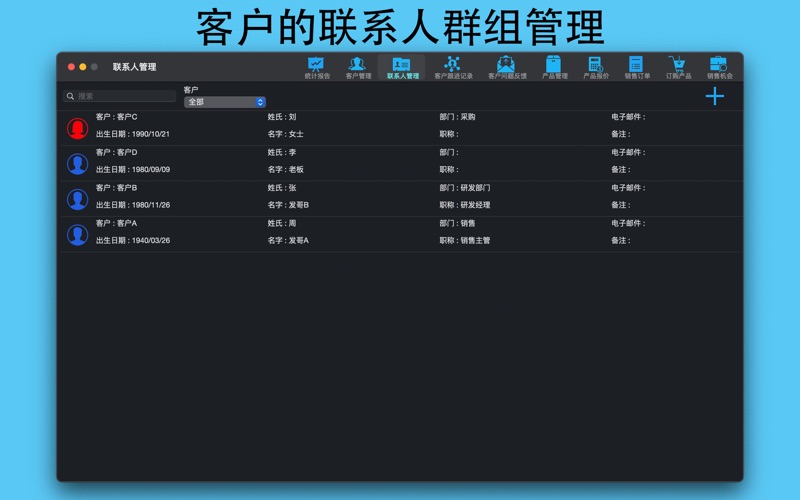Select the 联系人管理 contacts tab
This screenshot has width=800, height=500.
(402, 67)
